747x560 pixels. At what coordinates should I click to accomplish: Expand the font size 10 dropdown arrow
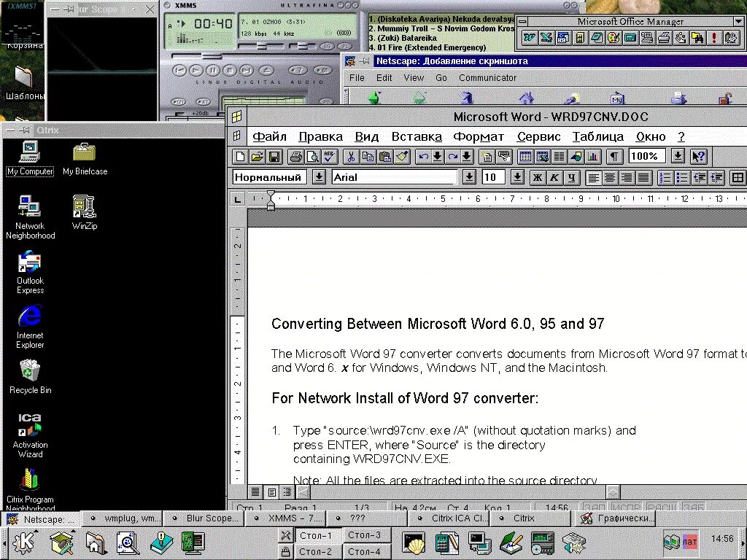pos(517,177)
